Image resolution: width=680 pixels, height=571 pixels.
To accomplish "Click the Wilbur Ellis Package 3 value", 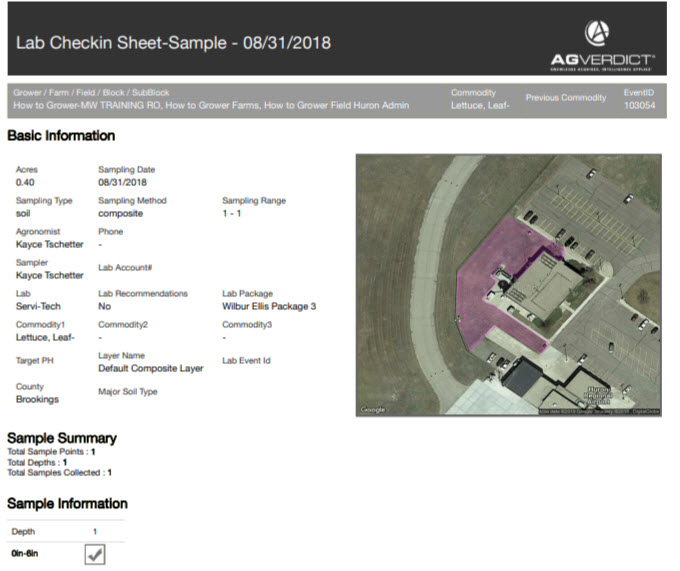I will click(x=269, y=306).
